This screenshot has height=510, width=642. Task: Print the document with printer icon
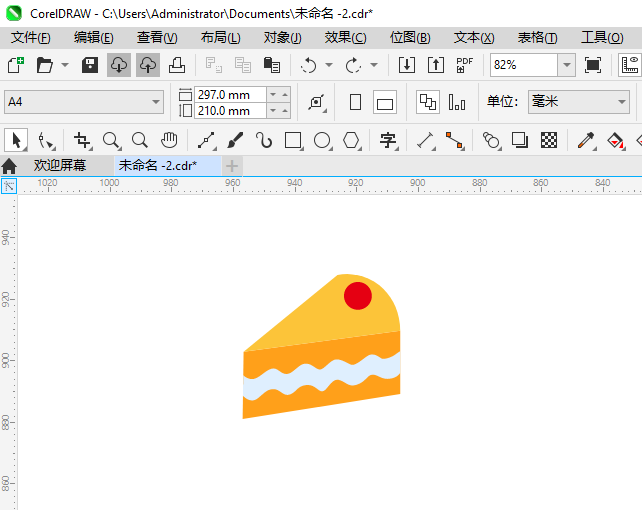177,65
